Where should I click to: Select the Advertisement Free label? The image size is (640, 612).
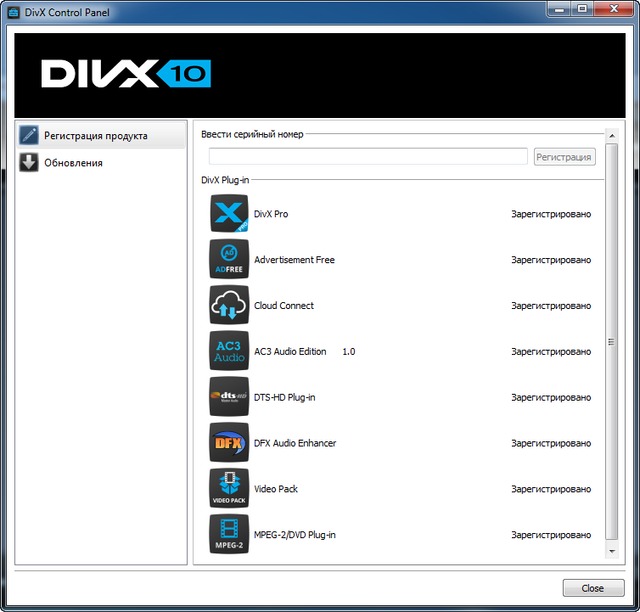coord(294,260)
